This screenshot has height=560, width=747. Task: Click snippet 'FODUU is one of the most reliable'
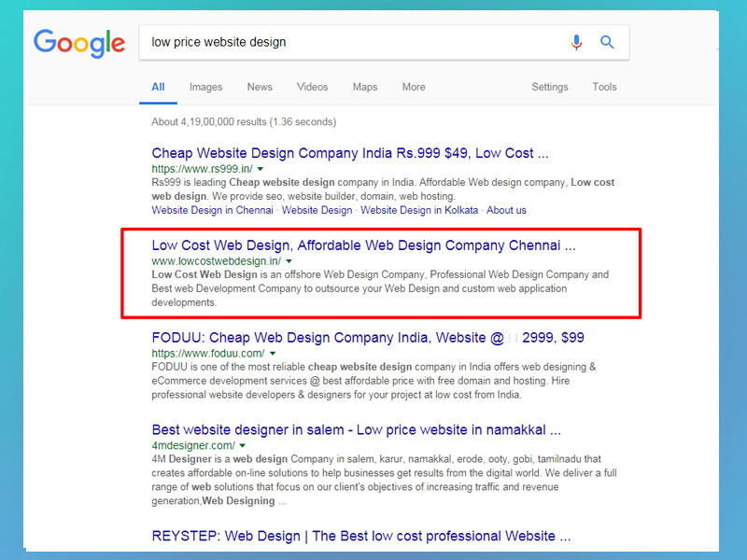[374, 381]
